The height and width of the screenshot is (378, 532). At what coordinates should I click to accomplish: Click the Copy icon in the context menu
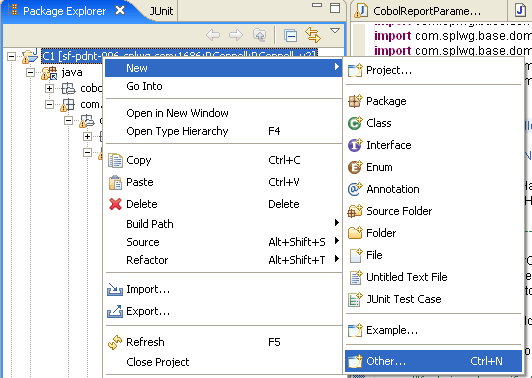click(x=115, y=160)
